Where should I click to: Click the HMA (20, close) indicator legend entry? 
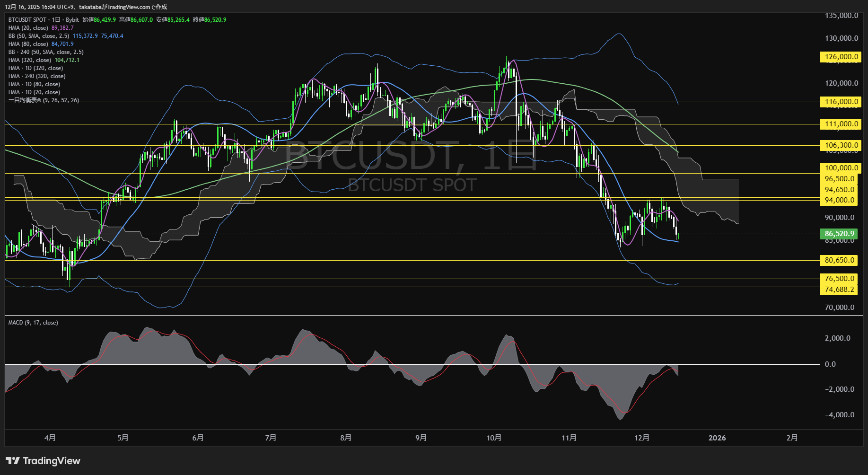pyautogui.click(x=28, y=28)
